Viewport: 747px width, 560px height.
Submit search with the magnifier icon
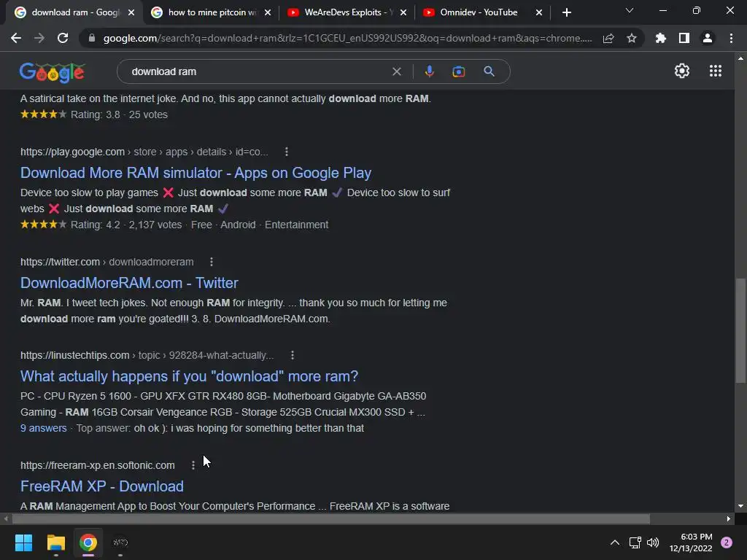(x=489, y=71)
